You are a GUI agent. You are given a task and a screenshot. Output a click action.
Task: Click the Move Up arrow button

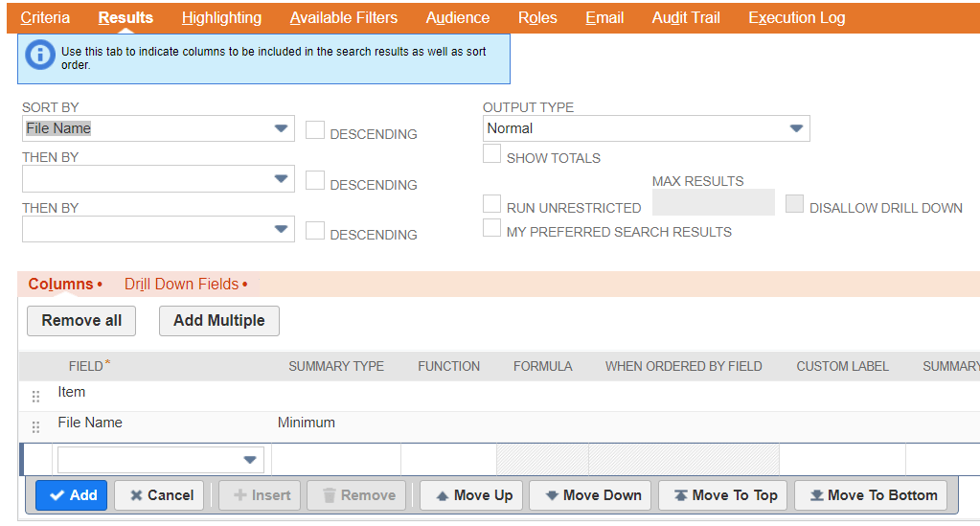[473, 495]
